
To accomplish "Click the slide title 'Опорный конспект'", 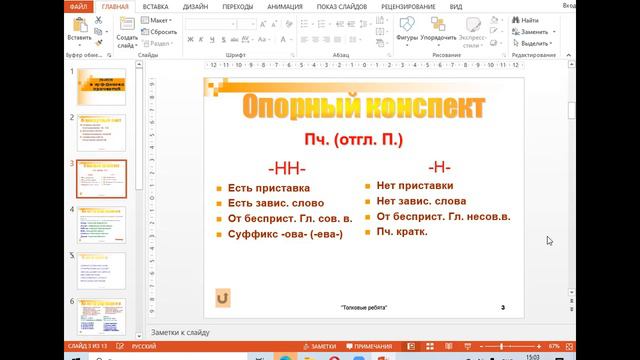I will pyautogui.click(x=363, y=107).
